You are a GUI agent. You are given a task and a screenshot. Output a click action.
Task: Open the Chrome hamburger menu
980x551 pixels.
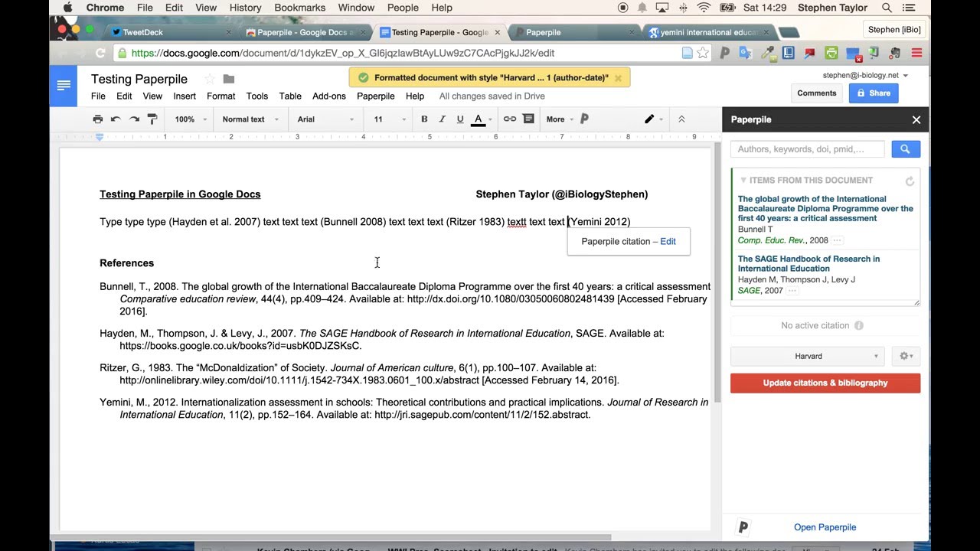pos(916,53)
